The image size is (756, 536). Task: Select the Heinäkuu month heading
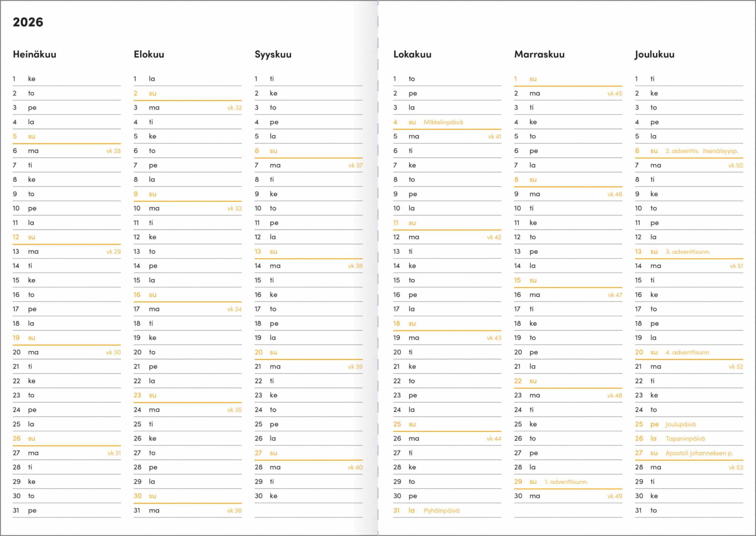click(35, 54)
